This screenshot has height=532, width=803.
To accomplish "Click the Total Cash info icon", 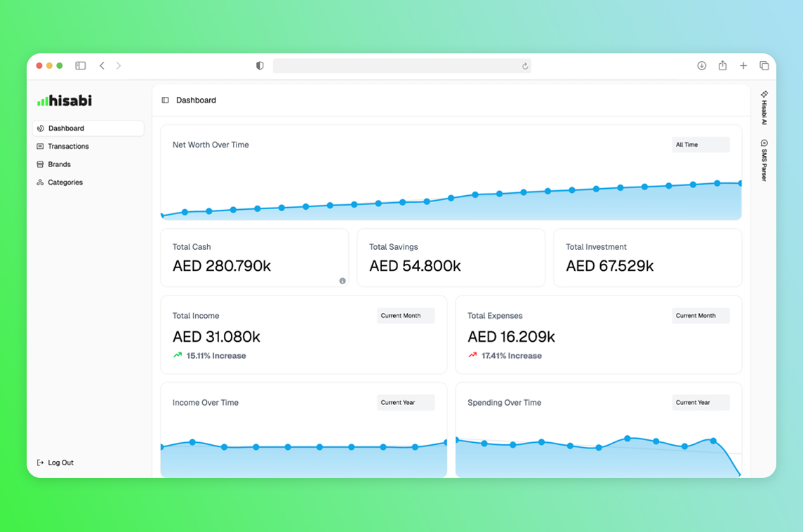I will [x=343, y=281].
